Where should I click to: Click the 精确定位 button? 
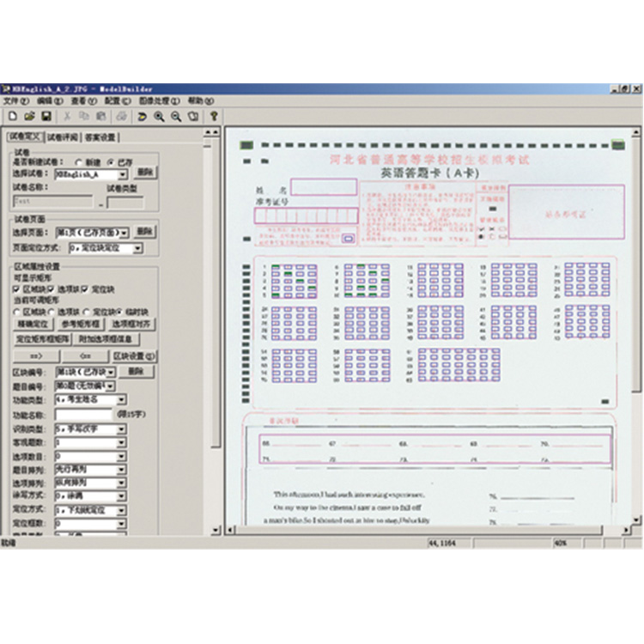click(33, 324)
